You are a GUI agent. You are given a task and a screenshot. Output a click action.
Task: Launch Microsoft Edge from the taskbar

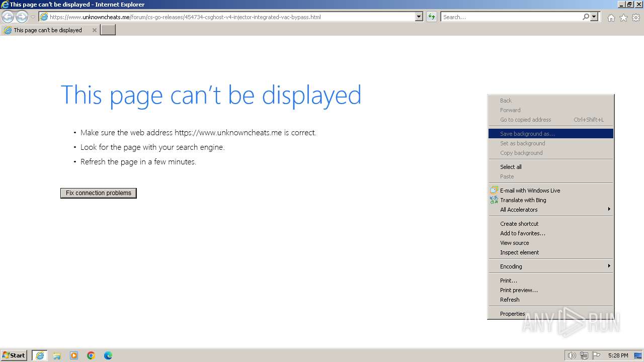tap(108, 355)
